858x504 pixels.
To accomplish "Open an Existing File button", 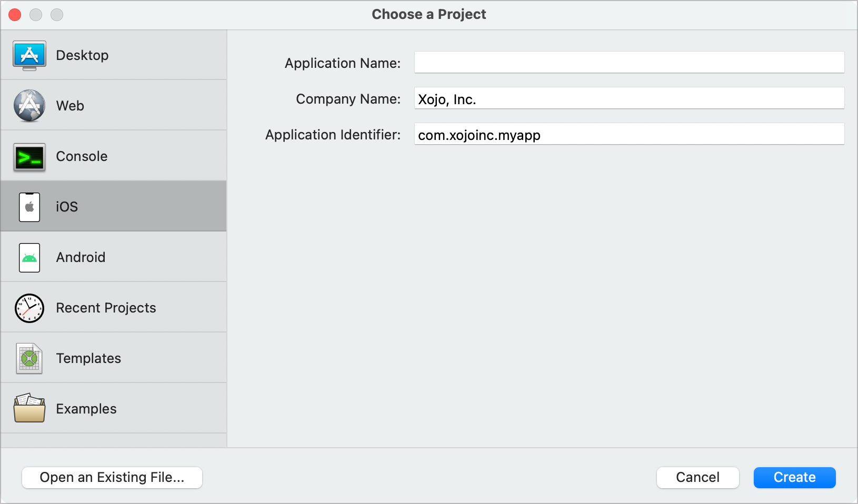I will 112,478.
